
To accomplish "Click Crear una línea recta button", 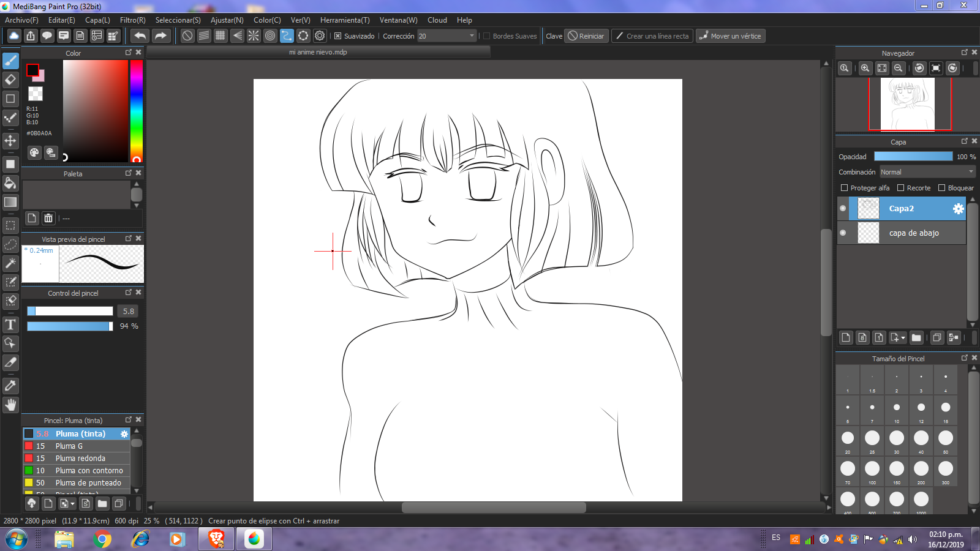I will (652, 36).
